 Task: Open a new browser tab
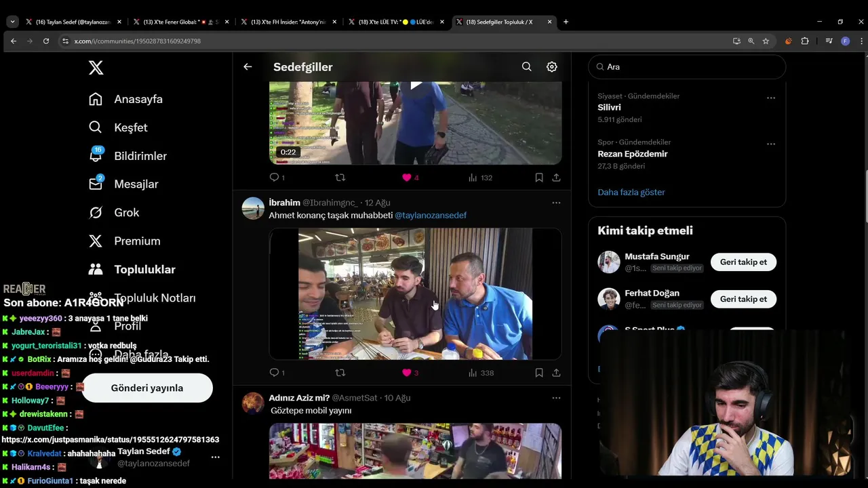pyautogui.click(x=566, y=22)
